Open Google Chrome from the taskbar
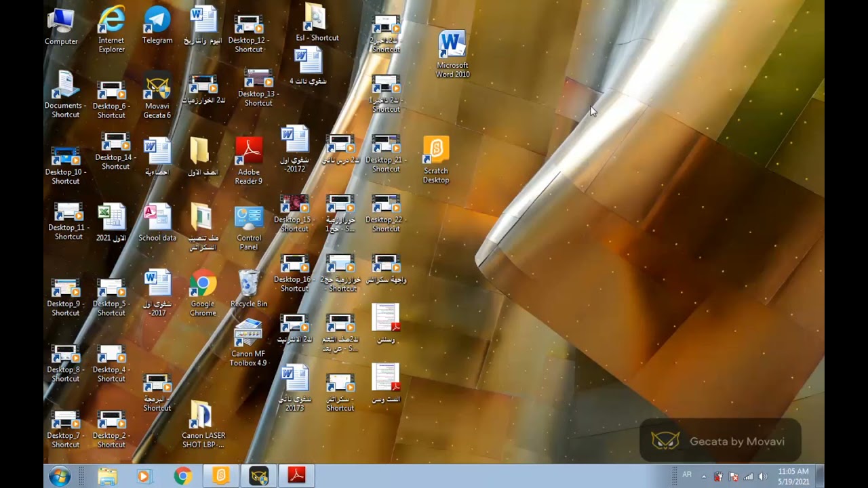 182,476
